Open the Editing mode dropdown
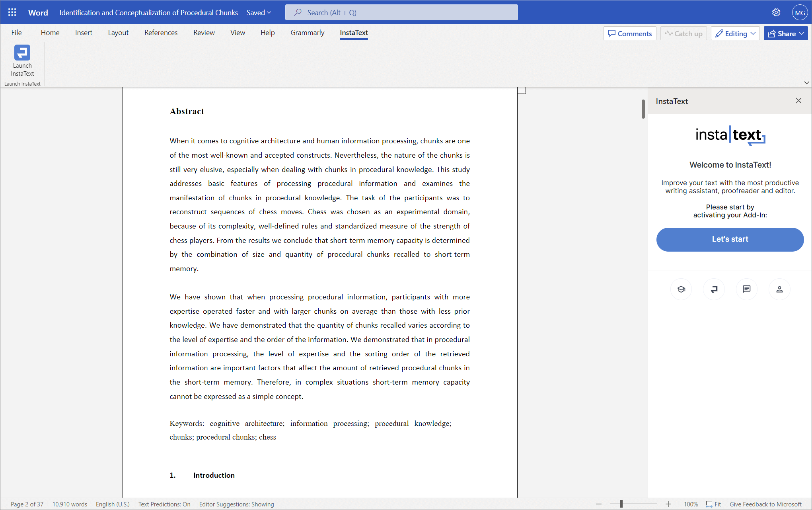 [735, 33]
